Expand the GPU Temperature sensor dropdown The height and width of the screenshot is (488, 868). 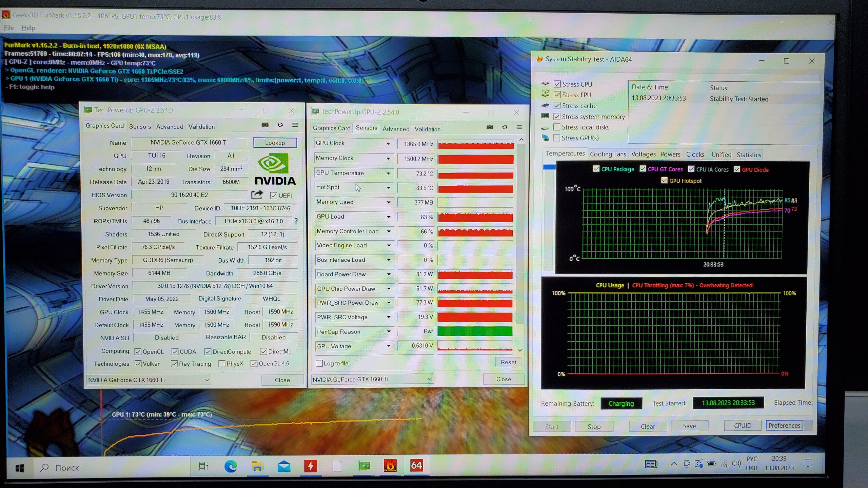click(x=388, y=173)
